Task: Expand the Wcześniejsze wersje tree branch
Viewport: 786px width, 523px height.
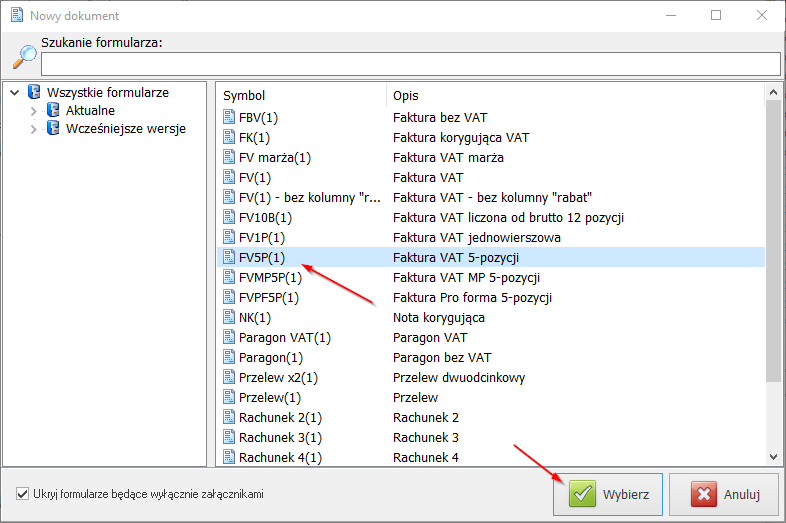Action: coord(34,129)
